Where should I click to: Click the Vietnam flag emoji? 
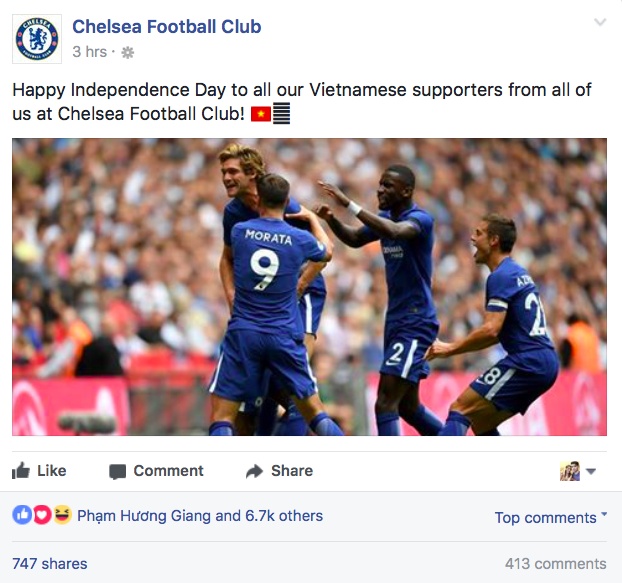(x=260, y=115)
